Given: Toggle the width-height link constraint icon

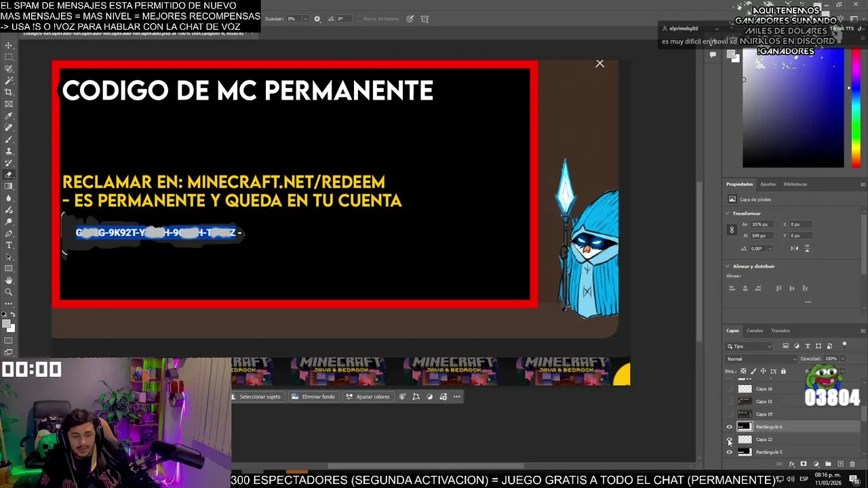Looking at the screenshot, I should 731,230.
